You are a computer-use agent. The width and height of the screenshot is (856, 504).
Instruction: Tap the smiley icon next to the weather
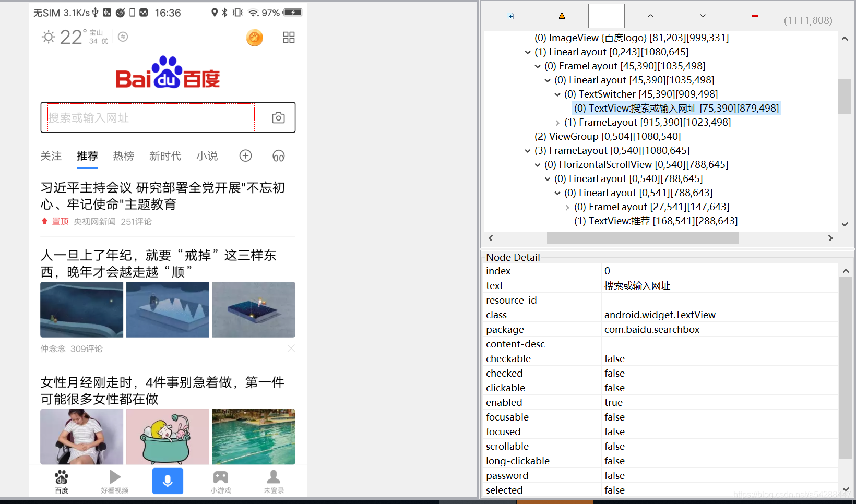[123, 37]
